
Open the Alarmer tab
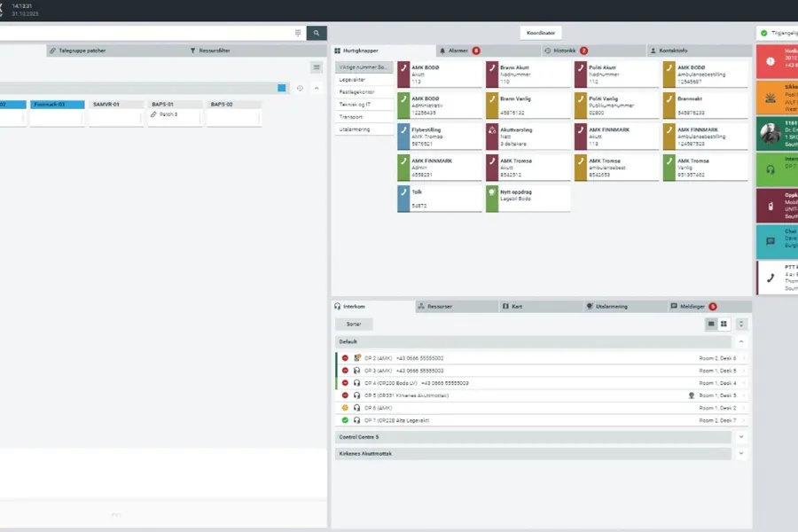tap(458, 51)
